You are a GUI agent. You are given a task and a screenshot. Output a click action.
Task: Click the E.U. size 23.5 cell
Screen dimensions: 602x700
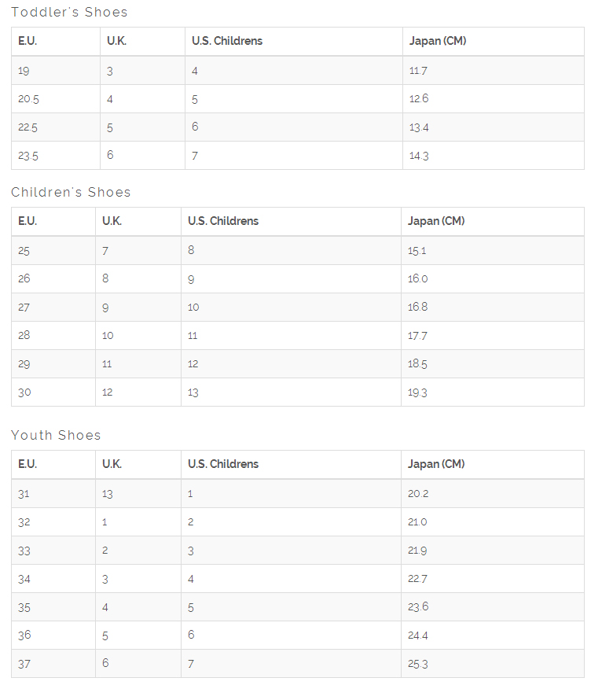[28, 156]
